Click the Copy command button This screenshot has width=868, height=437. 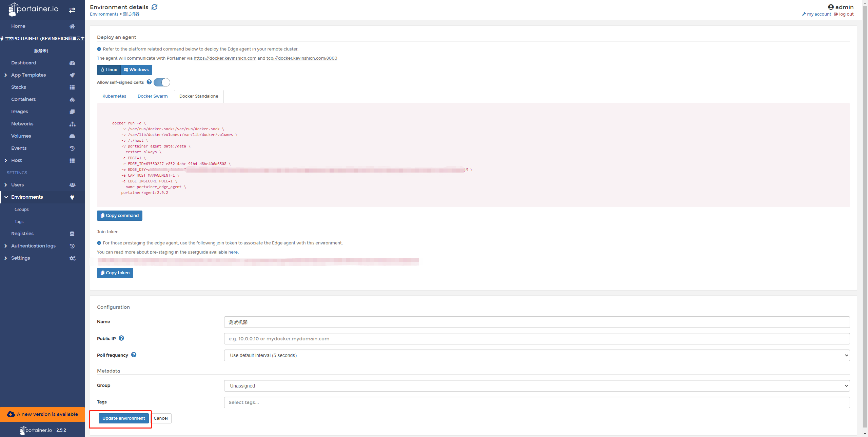(120, 216)
